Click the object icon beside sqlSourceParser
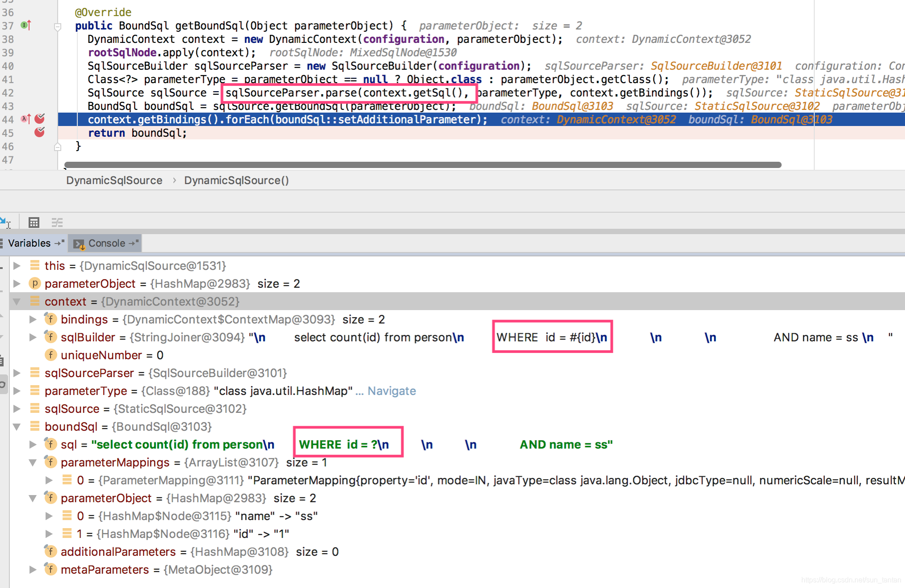This screenshot has width=905, height=588. (x=34, y=373)
